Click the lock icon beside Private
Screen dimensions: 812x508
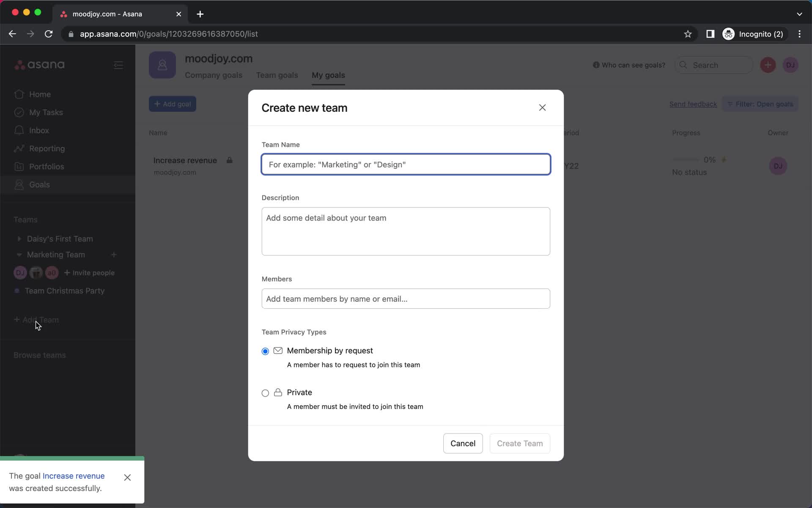[x=278, y=392]
